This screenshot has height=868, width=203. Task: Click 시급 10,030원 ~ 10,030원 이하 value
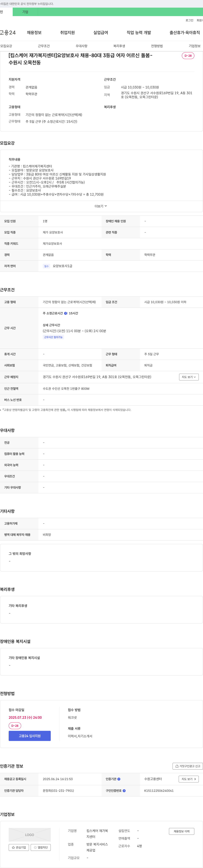[165, 302]
